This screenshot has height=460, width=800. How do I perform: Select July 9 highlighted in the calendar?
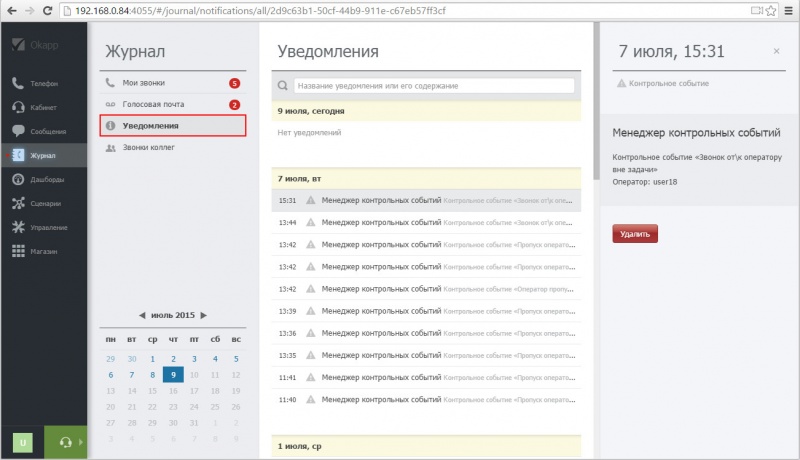click(173, 375)
